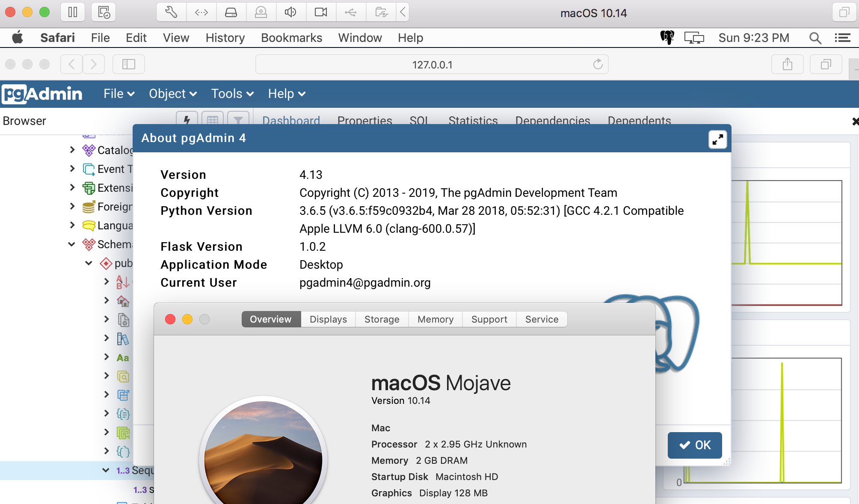Open the Spotlight search magnifier
Screen dimensions: 859x504
tap(815, 38)
